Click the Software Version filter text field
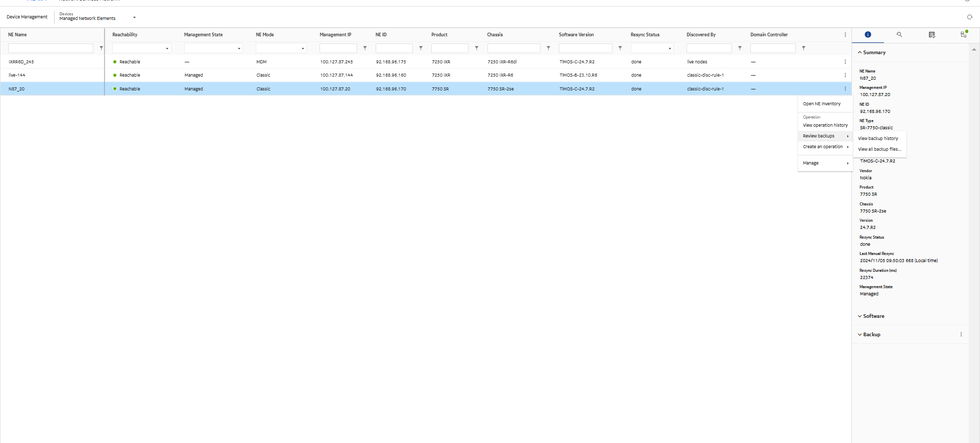Viewport: 980px width, 443px height. (x=585, y=49)
